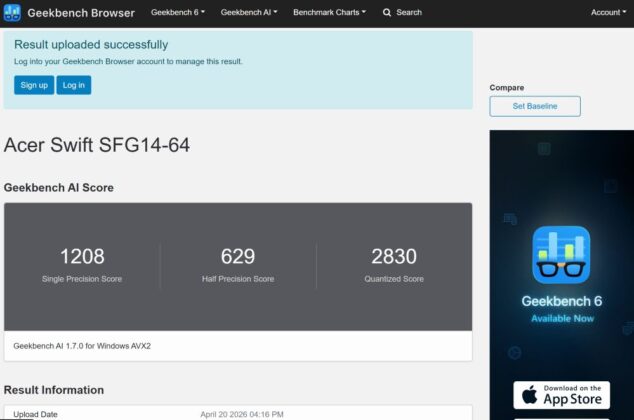
Task: Expand the Geekbench 6 dropdown menu
Action: (x=178, y=12)
